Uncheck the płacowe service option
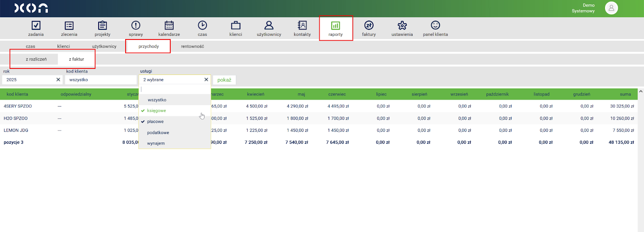Image resolution: width=644 pixels, height=232 pixels. [x=155, y=122]
